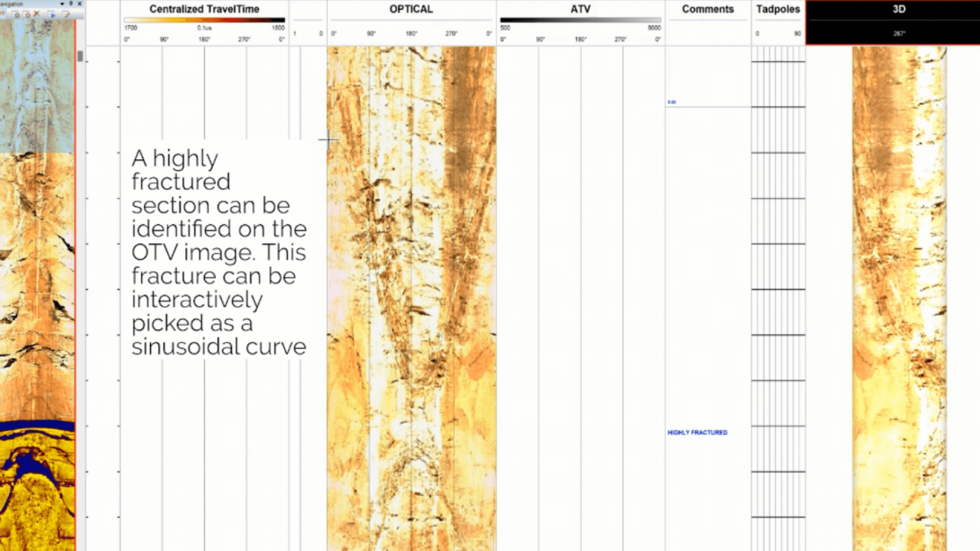
Task: Click the light blue thumbnail atop Navigation panel
Action: pos(37,86)
